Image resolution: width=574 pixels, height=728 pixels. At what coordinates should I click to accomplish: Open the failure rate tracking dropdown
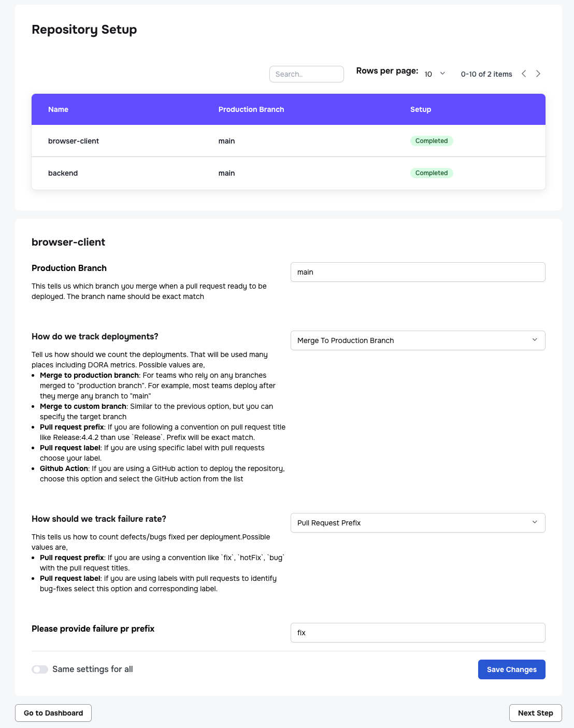(x=418, y=523)
